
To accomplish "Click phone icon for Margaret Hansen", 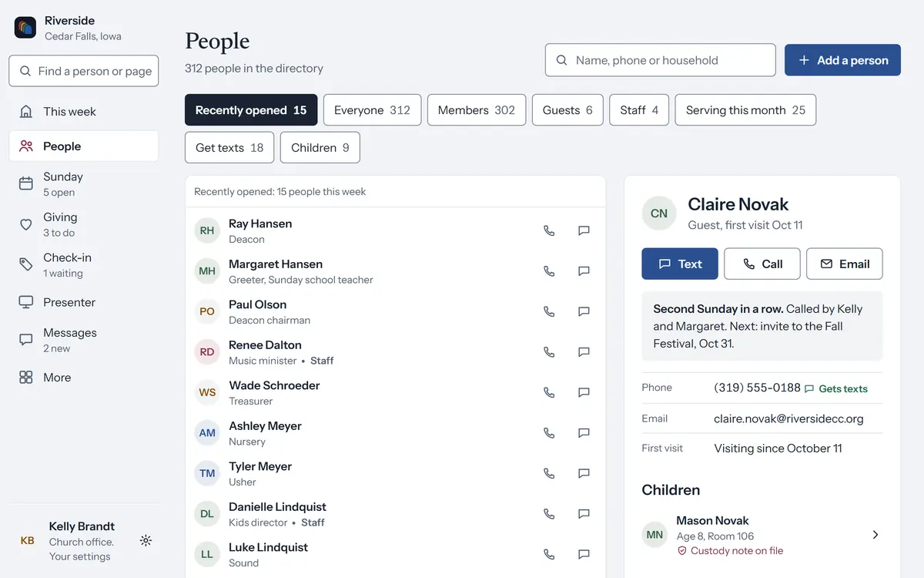I will click(549, 271).
